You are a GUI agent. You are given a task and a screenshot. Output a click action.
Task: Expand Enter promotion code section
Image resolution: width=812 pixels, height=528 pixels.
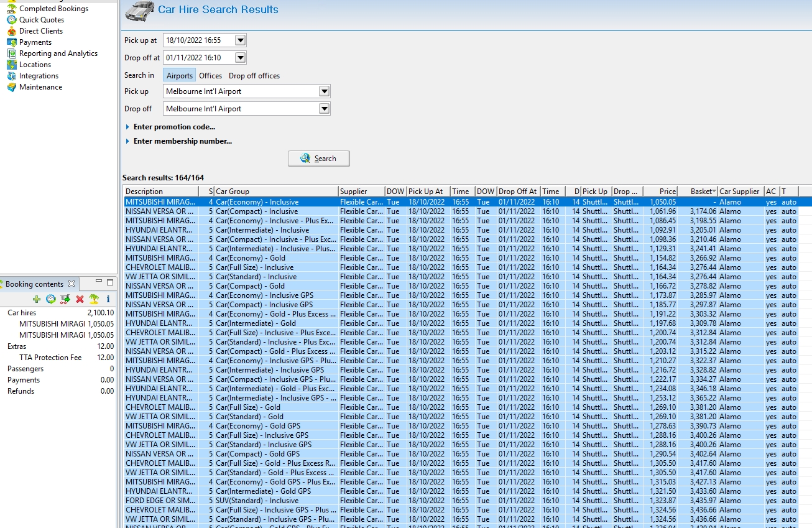[173, 127]
